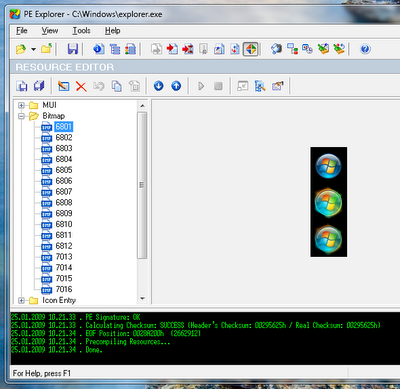Click the Open File folder icon
This screenshot has width=400, height=389.
click(x=21, y=49)
